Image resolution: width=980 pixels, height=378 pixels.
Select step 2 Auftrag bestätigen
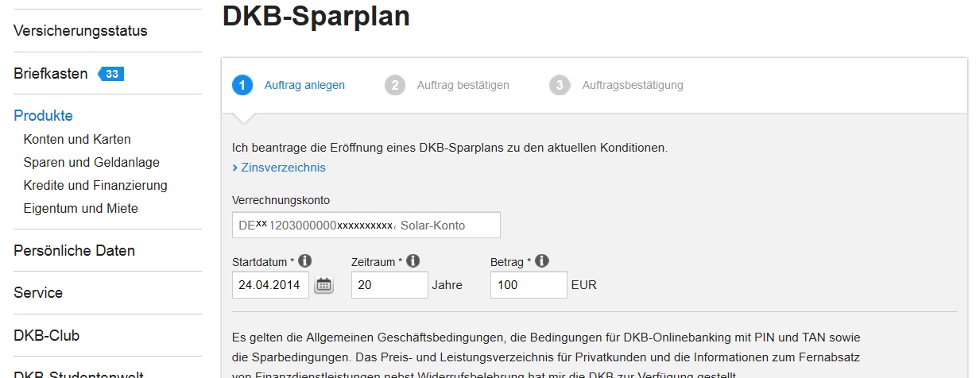click(x=447, y=85)
